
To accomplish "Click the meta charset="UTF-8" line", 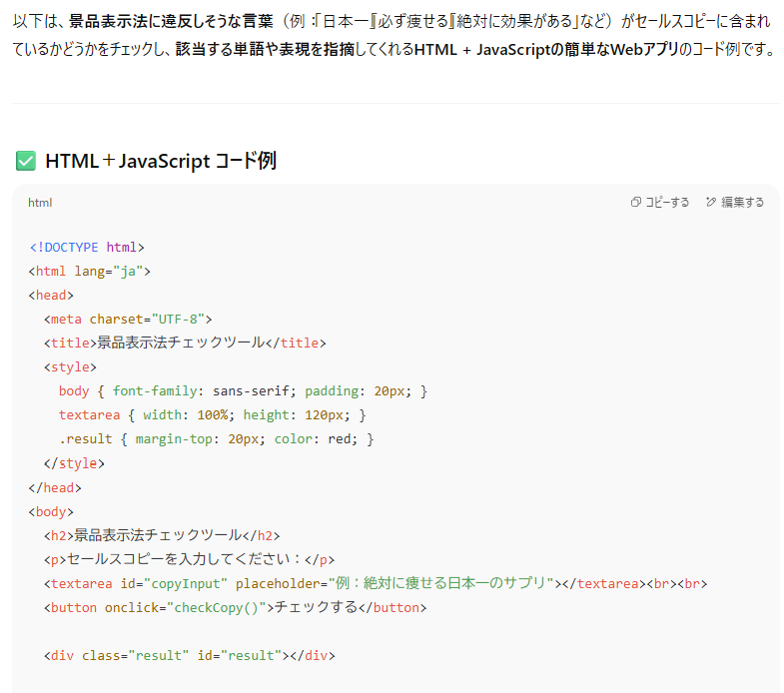I will [128, 319].
